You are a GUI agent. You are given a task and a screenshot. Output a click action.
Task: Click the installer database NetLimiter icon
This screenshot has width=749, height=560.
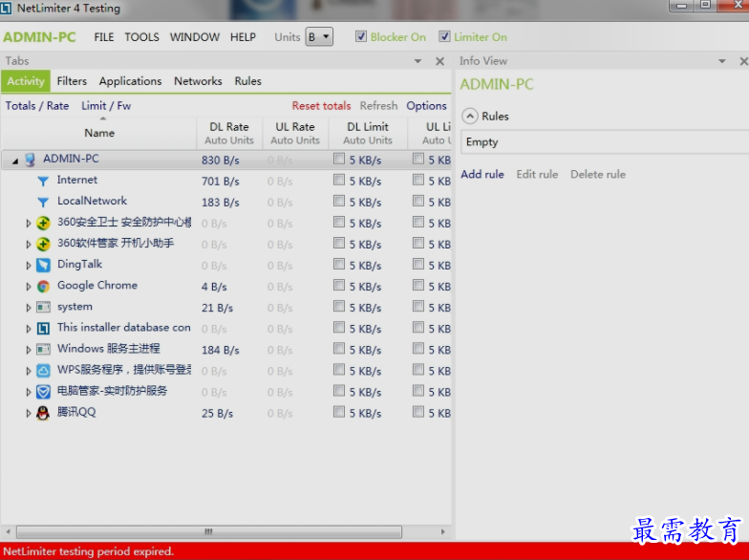click(x=43, y=329)
